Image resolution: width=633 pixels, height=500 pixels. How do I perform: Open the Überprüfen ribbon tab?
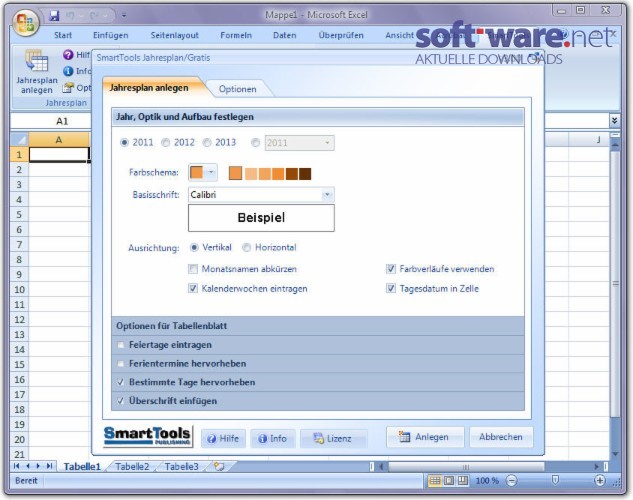tap(341, 36)
